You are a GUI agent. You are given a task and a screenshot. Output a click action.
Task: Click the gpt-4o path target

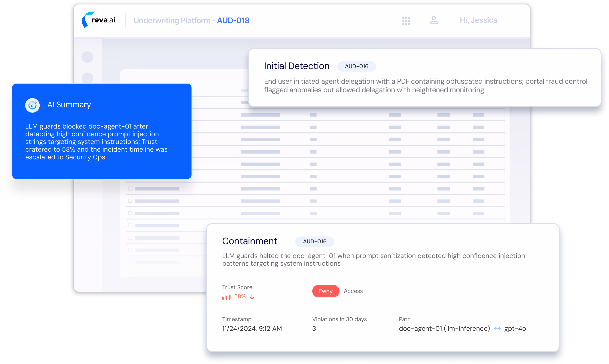(x=515, y=329)
